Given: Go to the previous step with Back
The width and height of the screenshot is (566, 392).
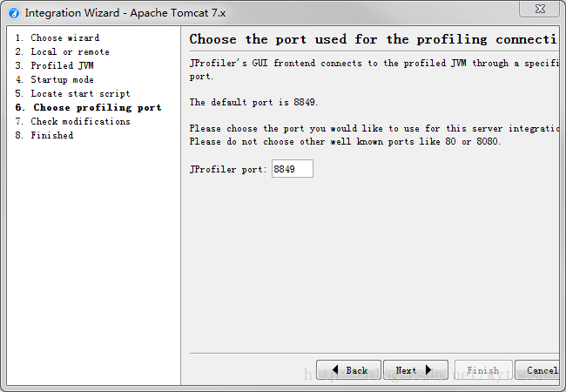Looking at the screenshot, I should click(348, 369).
